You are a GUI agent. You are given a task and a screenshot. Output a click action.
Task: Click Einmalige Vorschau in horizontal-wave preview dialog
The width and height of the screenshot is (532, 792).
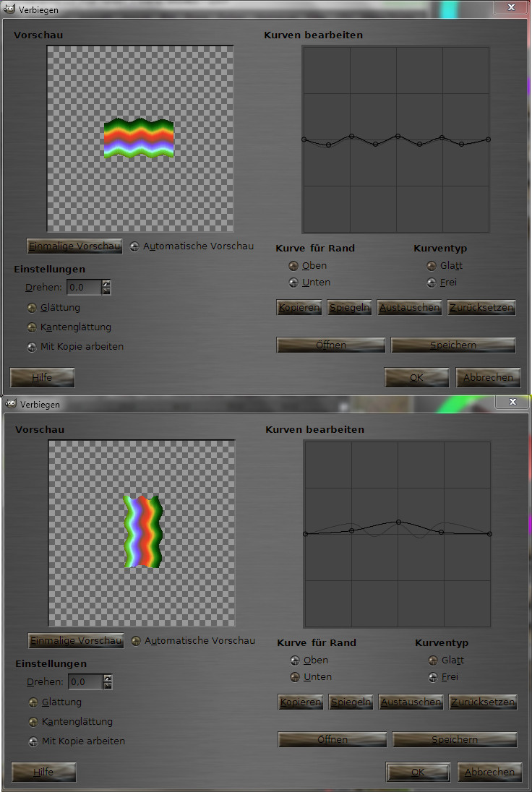pyautogui.click(x=74, y=246)
